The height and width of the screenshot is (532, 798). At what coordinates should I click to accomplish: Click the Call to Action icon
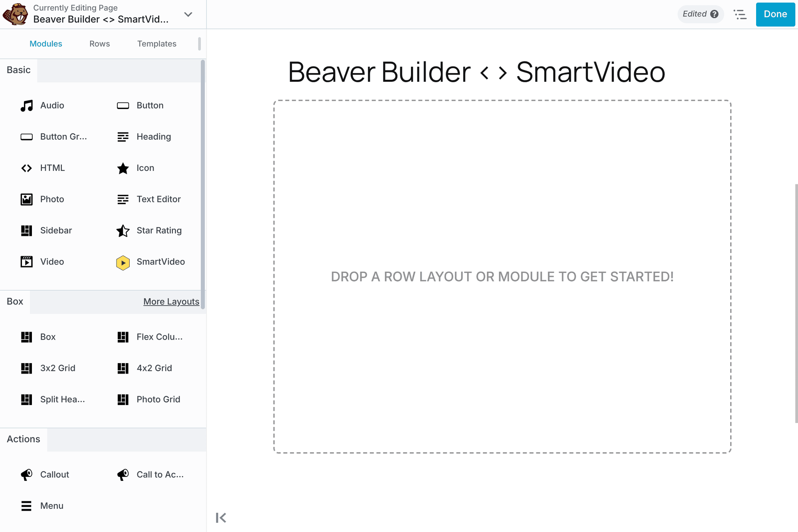point(123,475)
